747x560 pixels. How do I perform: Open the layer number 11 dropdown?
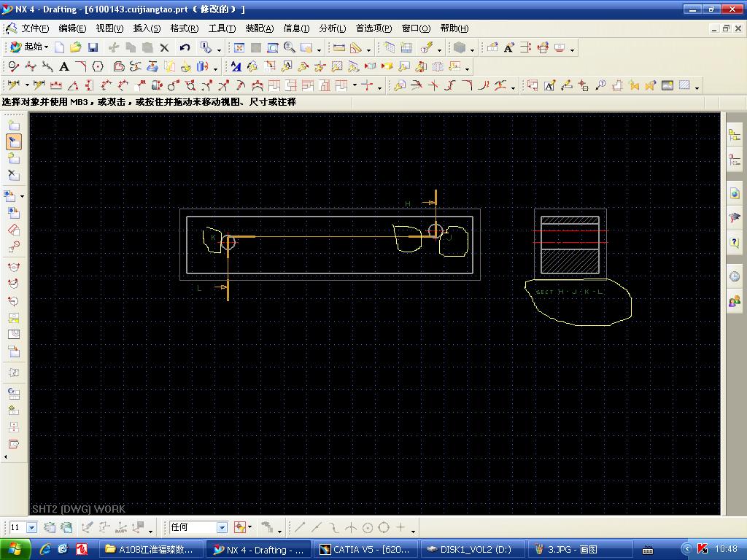point(32,527)
